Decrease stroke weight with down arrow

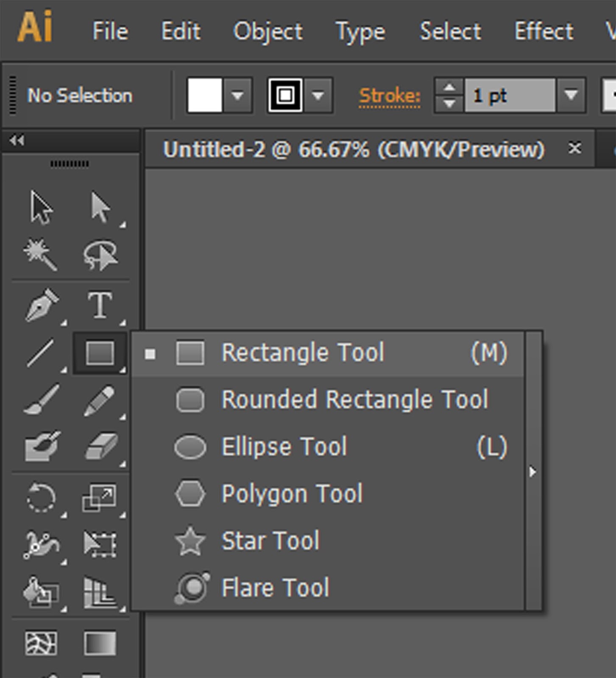click(x=449, y=103)
